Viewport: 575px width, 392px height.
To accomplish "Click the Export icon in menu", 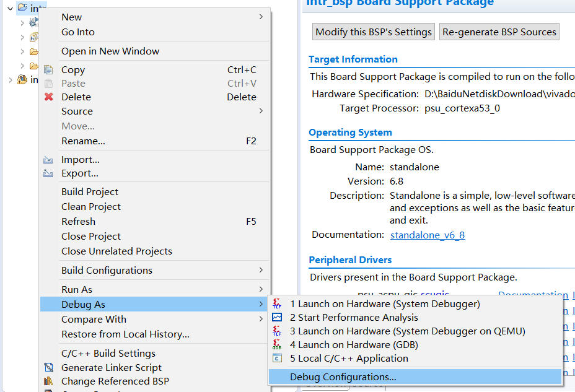I will 48,173.
